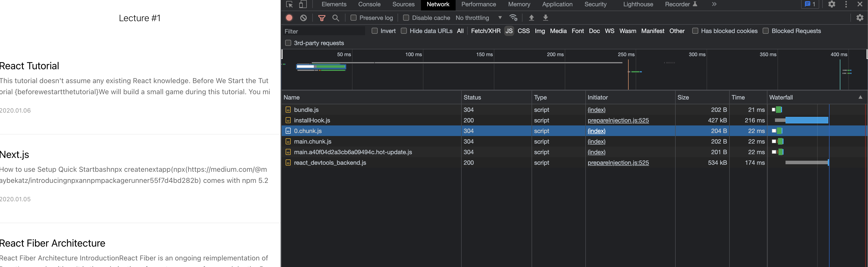Sort requests by Size column
Screen dimensions: 868x267
coord(702,97)
